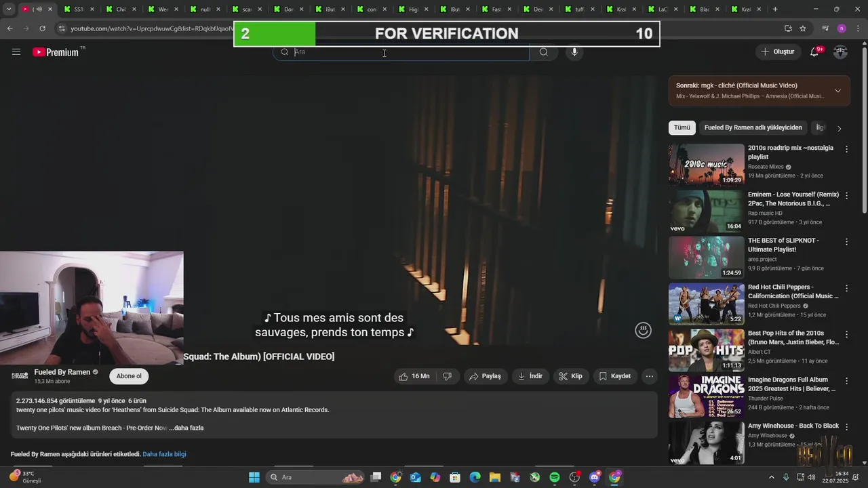Open Microsoft Edge from the taskbar

coord(475,477)
